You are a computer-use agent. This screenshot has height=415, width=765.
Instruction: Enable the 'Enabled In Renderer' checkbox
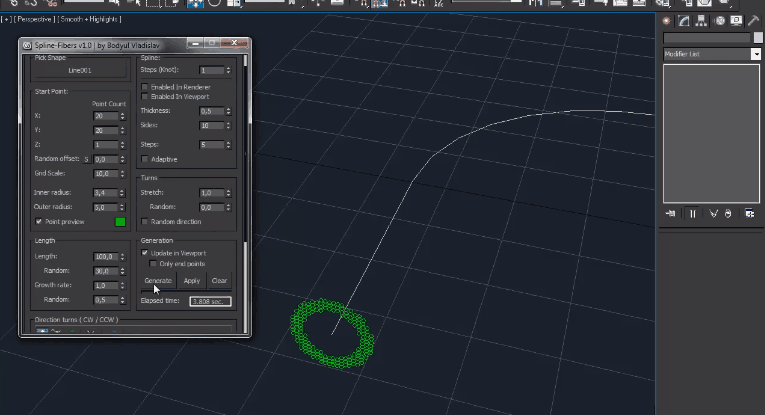[146, 87]
